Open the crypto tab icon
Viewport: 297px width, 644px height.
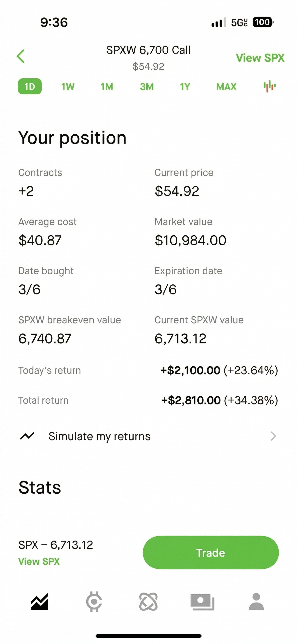pos(94,602)
